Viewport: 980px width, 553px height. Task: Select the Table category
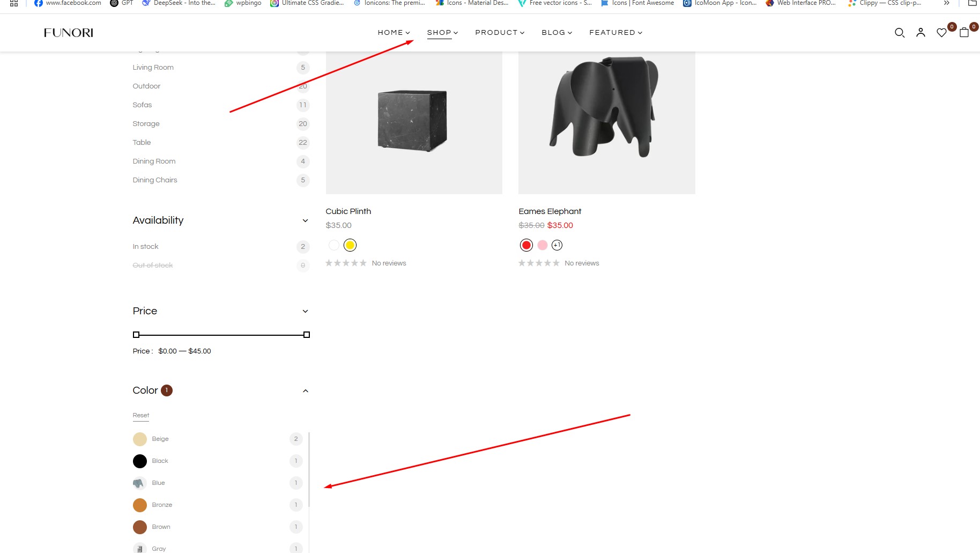click(142, 143)
